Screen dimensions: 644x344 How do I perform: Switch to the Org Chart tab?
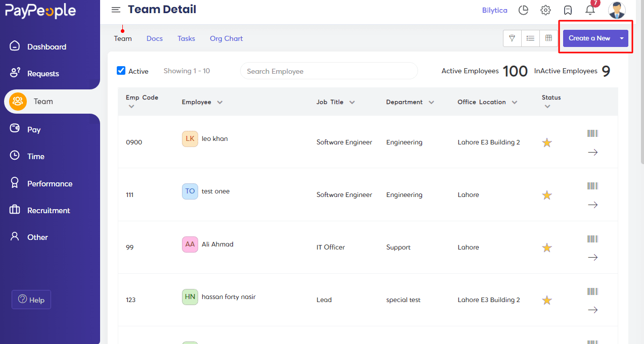(x=226, y=38)
